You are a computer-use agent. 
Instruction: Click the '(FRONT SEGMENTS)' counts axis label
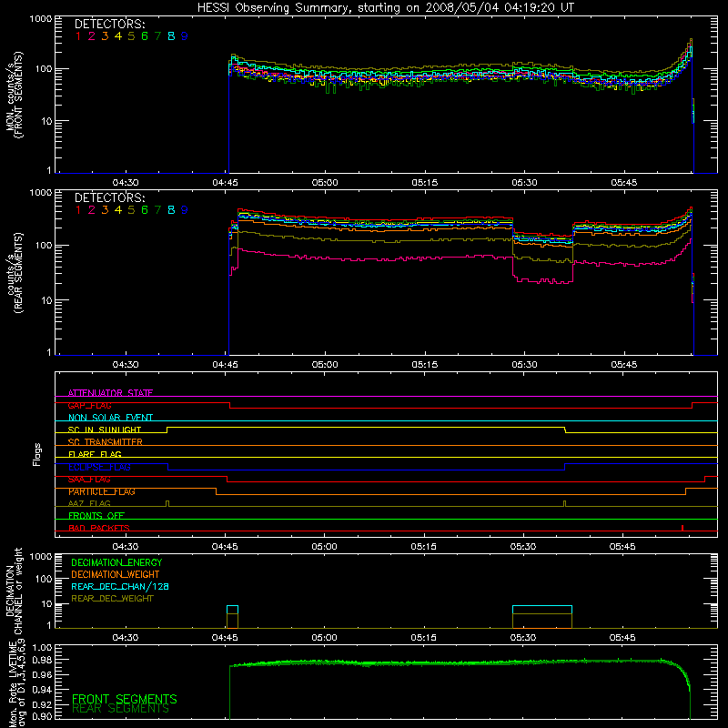pyautogui.click(x=18, y=95)
